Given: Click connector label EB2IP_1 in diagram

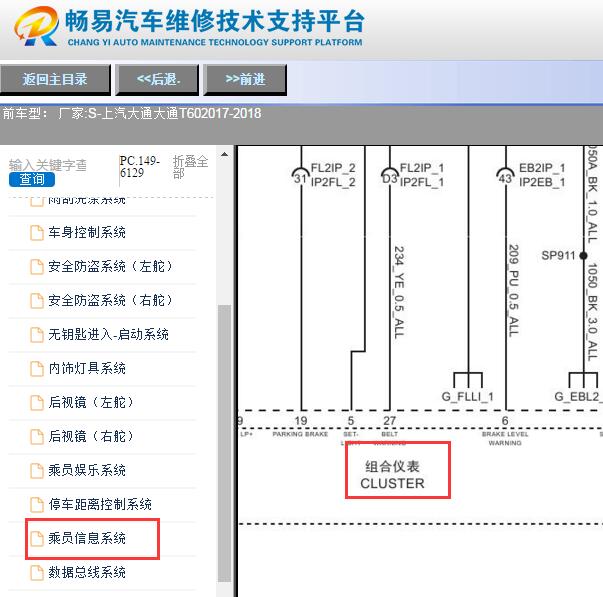Looking at the screenshot, I should 542,168.
